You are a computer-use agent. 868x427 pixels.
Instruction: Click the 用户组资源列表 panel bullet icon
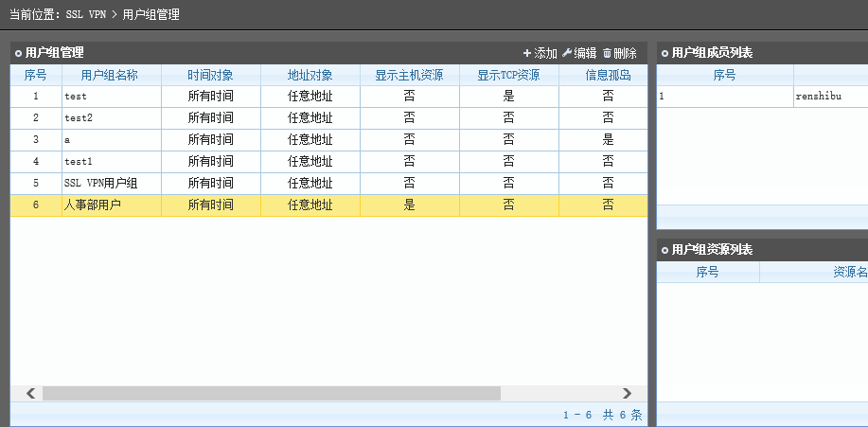[x=664, y=250]
